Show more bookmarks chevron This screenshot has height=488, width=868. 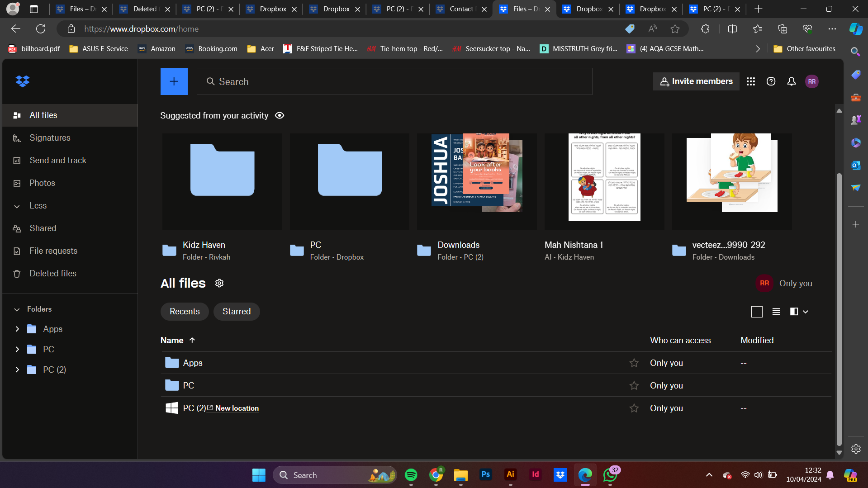(758, 49)
